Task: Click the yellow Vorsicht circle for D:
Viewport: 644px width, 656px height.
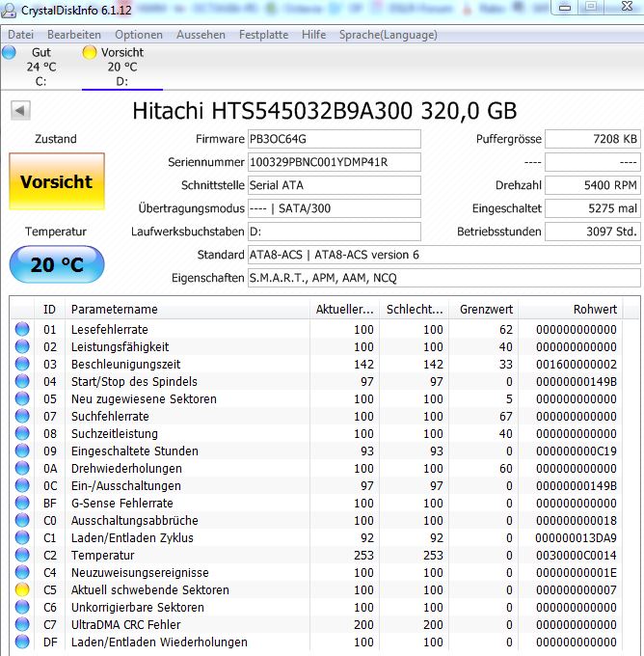Action: click(x=89, y=53)
